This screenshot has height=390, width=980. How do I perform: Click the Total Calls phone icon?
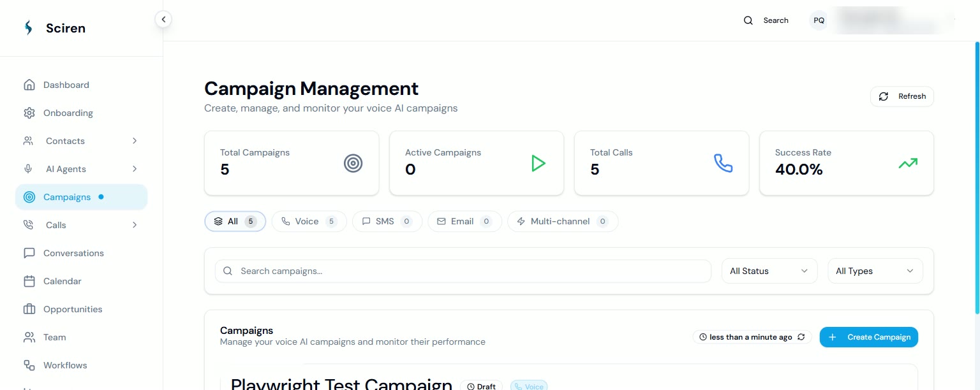tap(723, 163)
